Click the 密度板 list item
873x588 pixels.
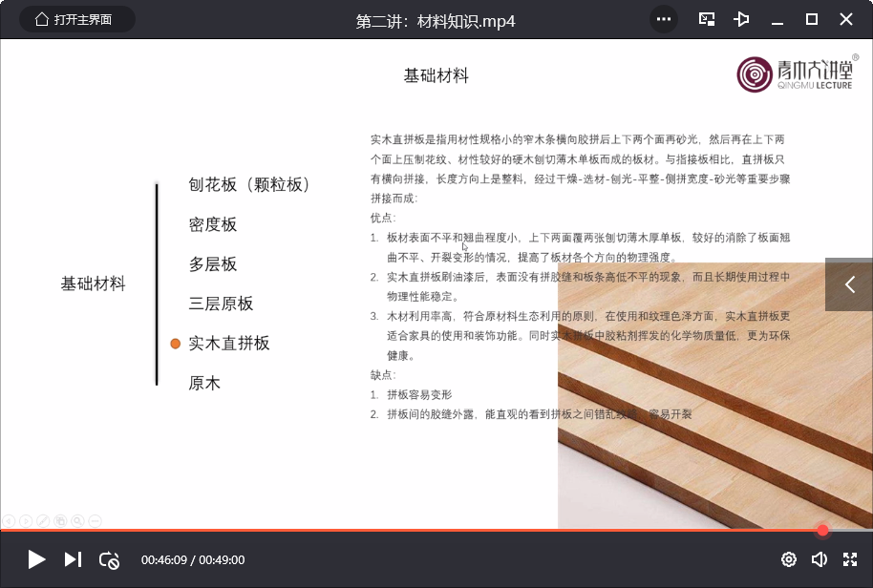click(x=213, y=224)
